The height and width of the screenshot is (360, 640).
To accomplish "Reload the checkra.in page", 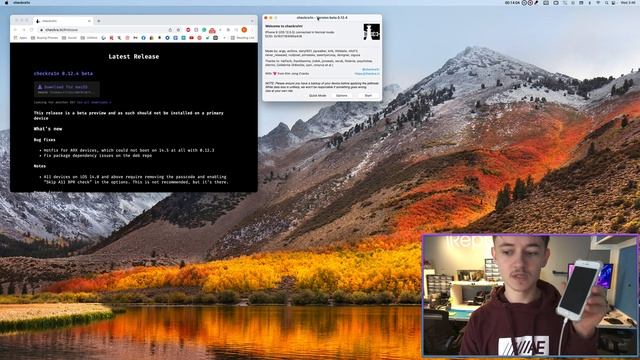I will click(x=31, y=30).
